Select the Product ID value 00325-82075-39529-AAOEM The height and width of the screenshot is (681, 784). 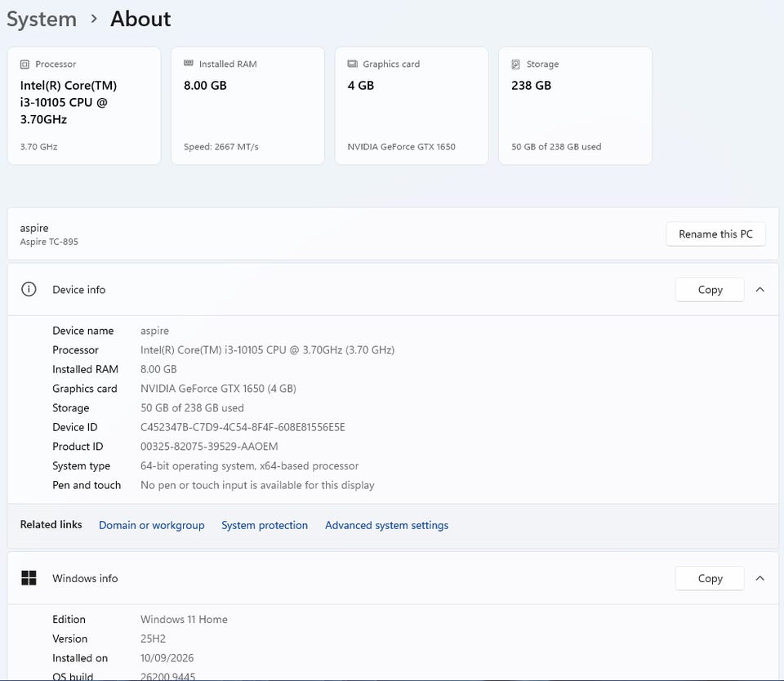point(209,446)
